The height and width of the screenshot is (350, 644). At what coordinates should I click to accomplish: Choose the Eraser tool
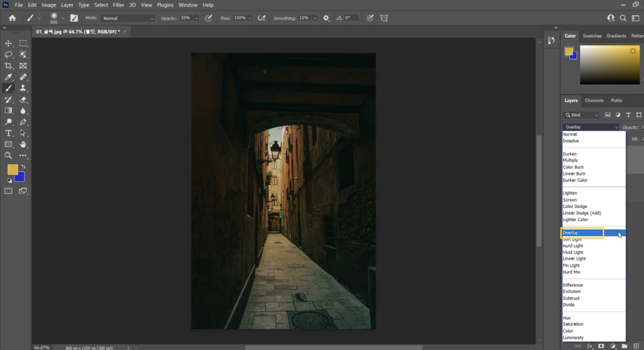tap(23, 100)
